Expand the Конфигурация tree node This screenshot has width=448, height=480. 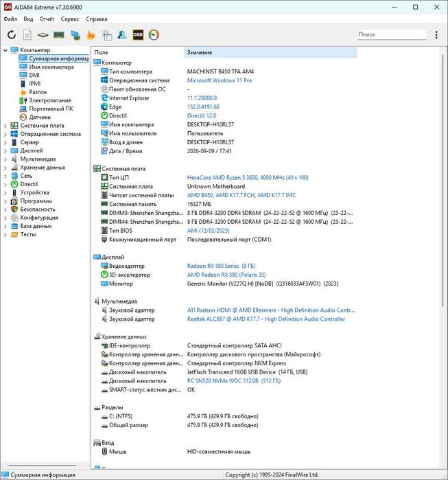[5, 218]
